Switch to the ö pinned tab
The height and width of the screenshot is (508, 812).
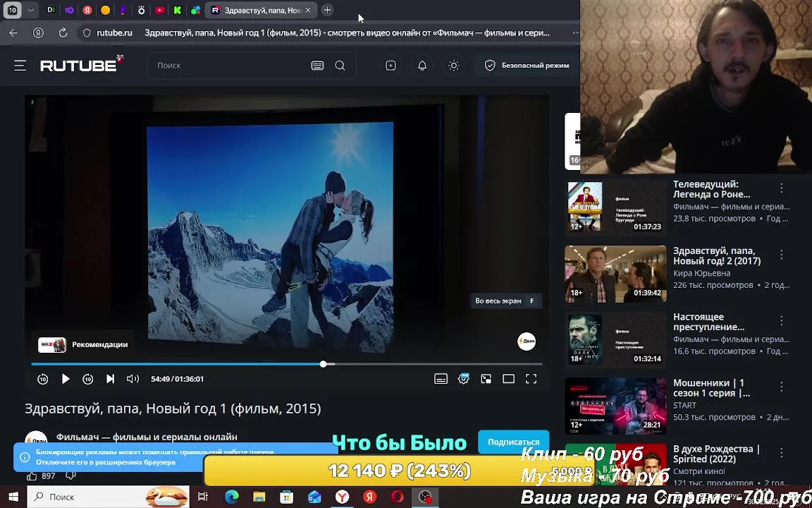[142, 10]
